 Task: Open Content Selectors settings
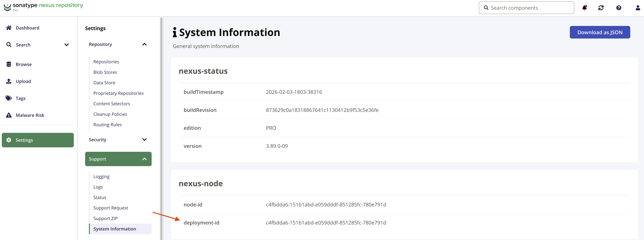[112, 104]
